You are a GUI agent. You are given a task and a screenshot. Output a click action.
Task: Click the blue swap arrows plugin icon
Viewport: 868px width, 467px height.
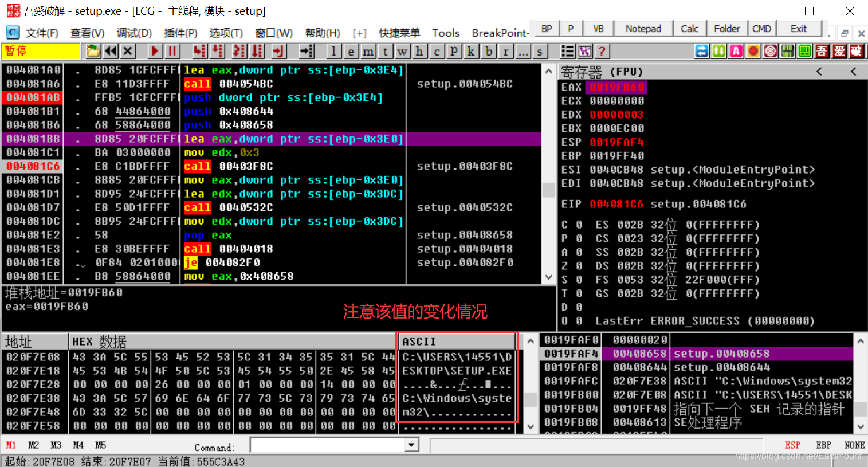click(x=702, y=51)
